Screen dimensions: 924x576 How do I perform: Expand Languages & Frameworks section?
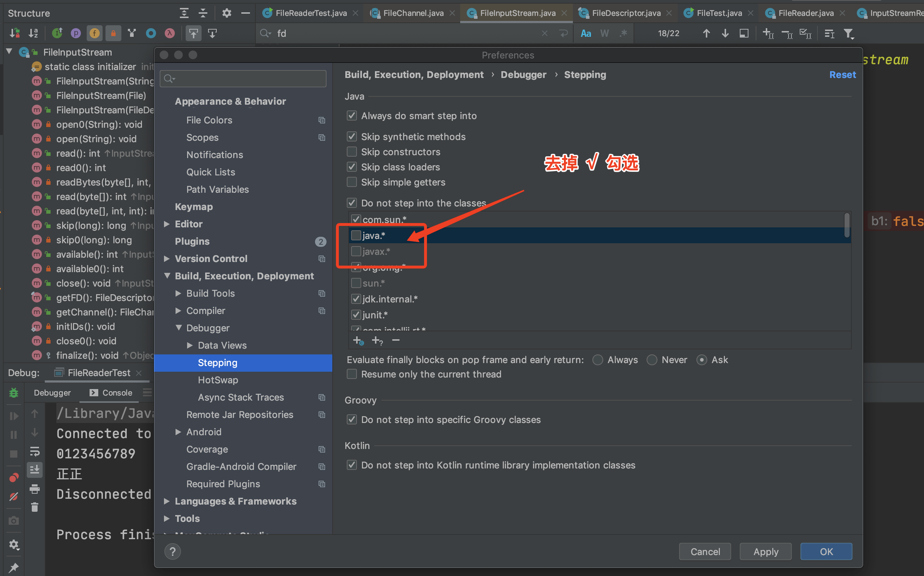click(x=167, y=501)
